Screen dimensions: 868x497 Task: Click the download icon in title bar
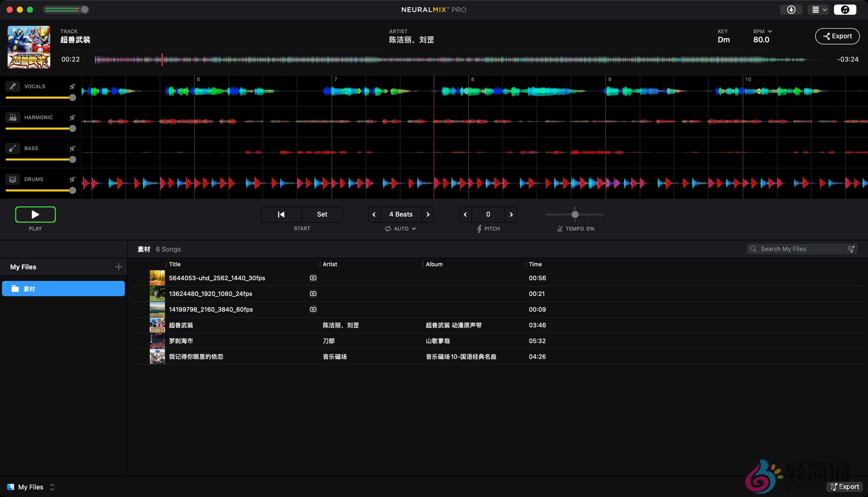pyautogui.click(x=791, y=10)
